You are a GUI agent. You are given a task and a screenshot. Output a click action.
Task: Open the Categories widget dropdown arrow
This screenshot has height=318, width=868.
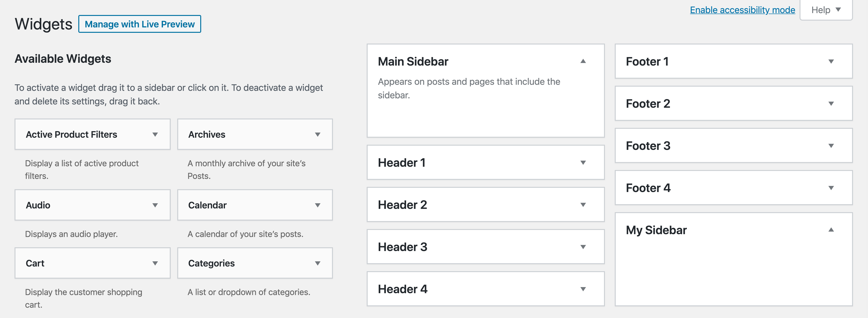click(317, 263)
